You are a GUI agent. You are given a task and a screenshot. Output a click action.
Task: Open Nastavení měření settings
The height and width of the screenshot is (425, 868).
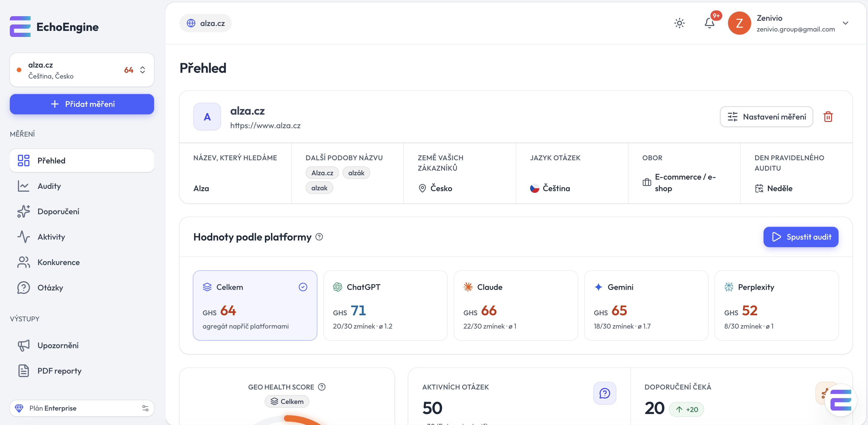pos(766,117)
